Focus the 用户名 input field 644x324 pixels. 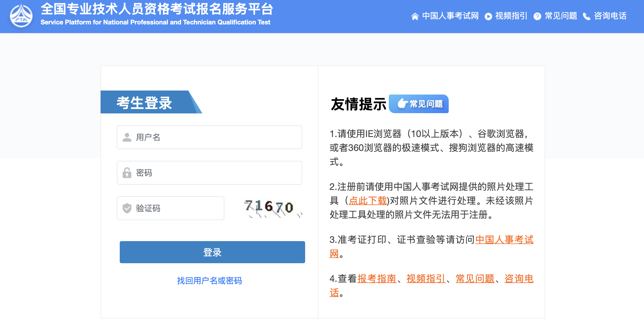click(x=210, y=137)
